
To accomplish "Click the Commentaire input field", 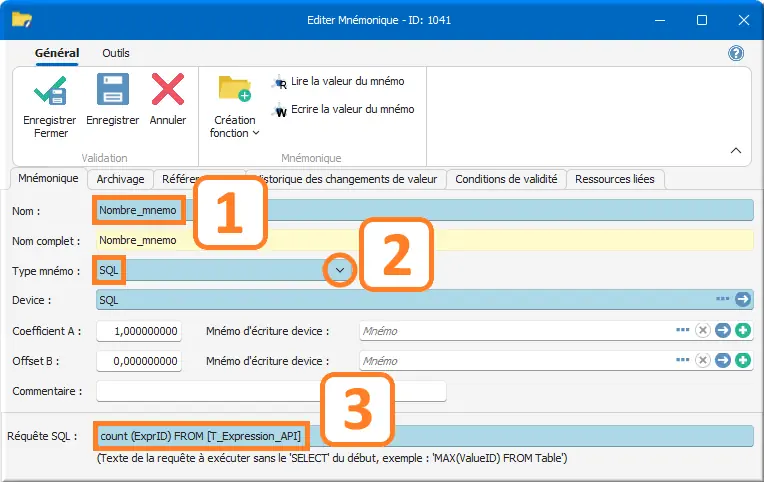I will (271, 391).
